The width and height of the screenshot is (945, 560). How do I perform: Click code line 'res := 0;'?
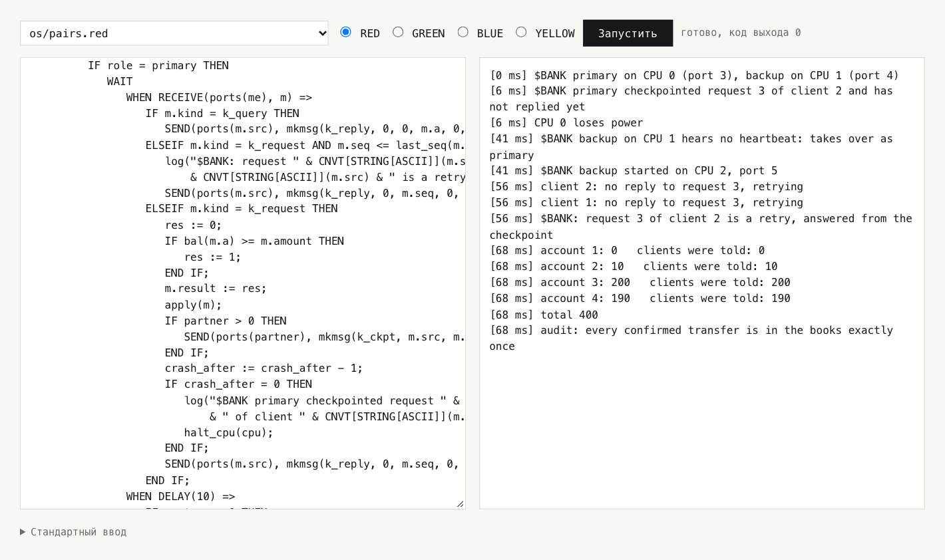193,225
